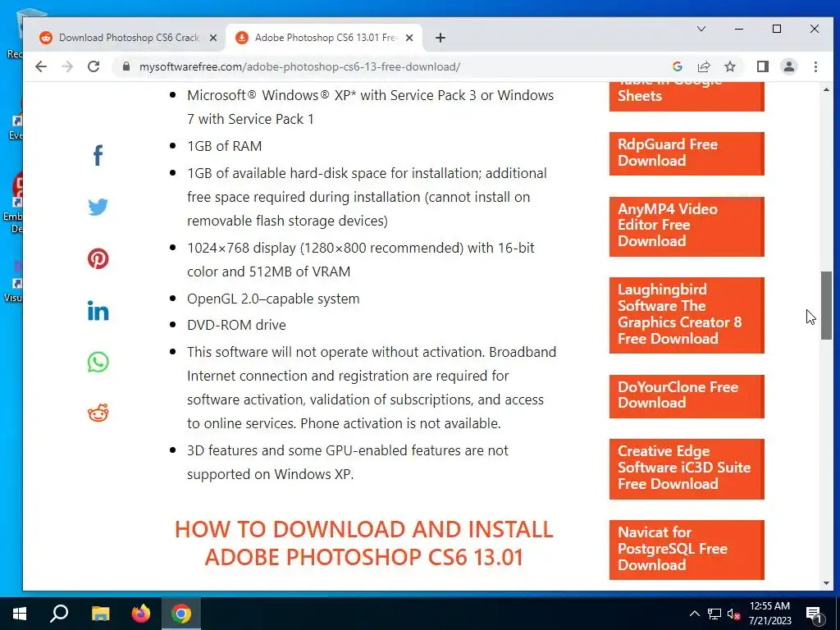Click text 'OpenGL 2.0–capable system'
The height and width of the screenshot is (630, 840).
pos(273,299)
